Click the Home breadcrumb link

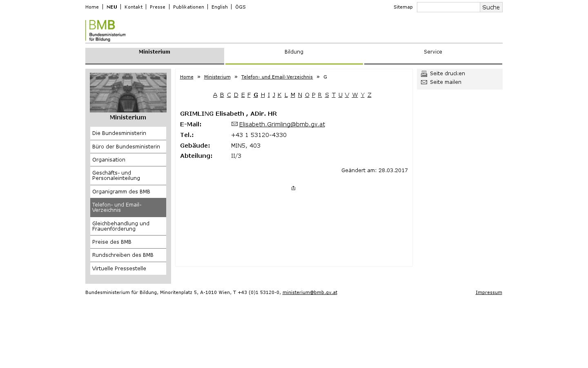[187, 77]
